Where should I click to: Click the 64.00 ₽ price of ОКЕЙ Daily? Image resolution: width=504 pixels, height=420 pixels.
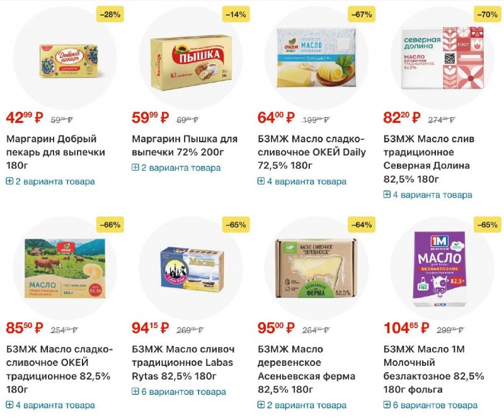[x=276, y=118]
